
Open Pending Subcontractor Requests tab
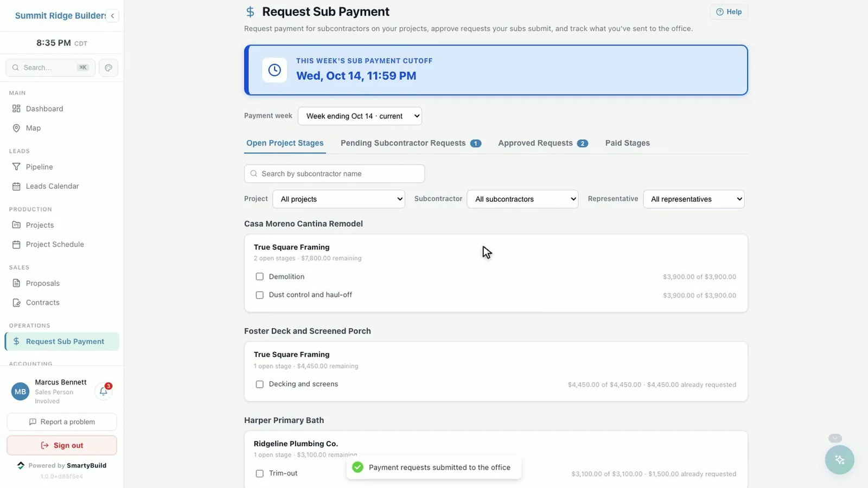pos(411,143)
